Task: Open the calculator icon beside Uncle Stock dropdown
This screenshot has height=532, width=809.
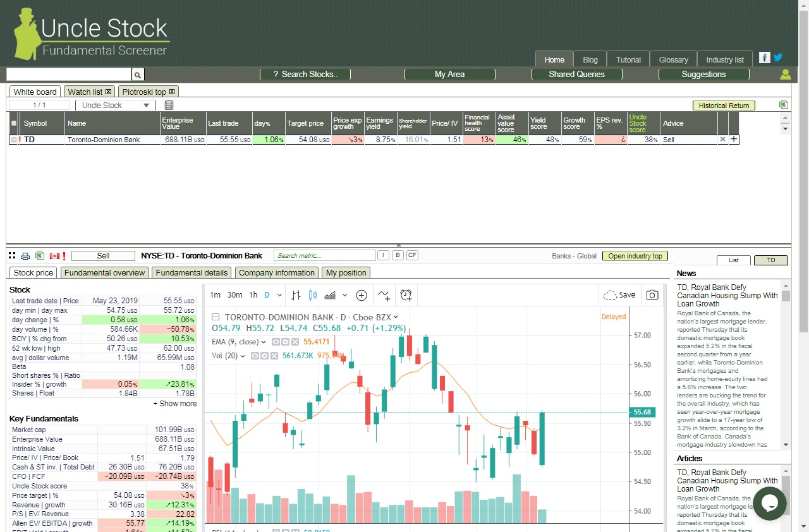Action: (x=169, y=106)
